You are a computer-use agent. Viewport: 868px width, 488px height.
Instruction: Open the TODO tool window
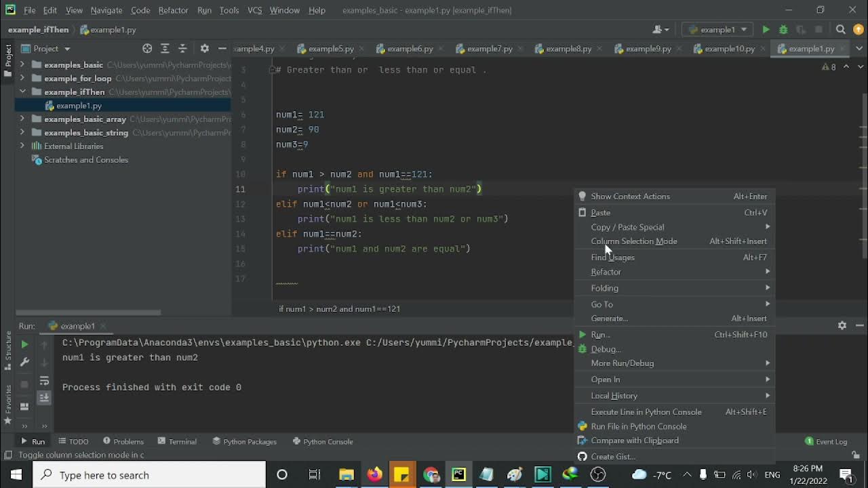coord(73,441)
